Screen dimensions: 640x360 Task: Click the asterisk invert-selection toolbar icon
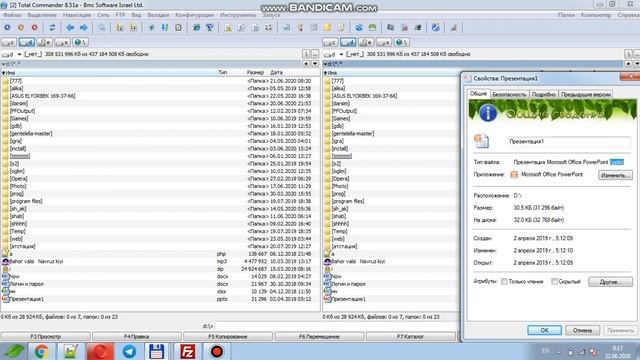point(151,27)
